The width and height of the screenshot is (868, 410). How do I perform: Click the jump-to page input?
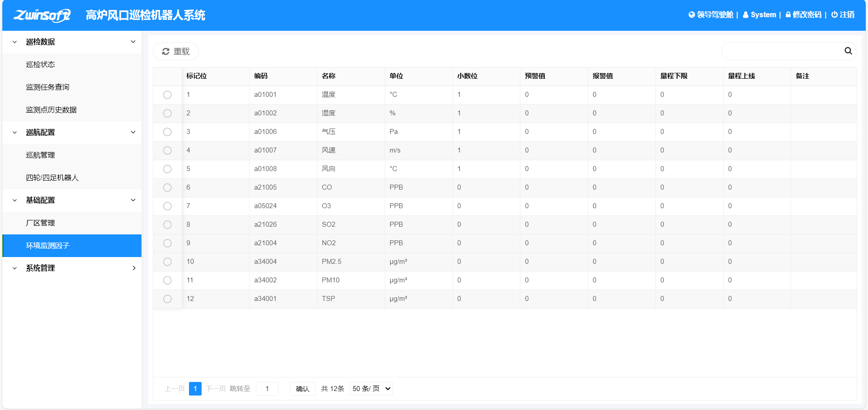267,389
